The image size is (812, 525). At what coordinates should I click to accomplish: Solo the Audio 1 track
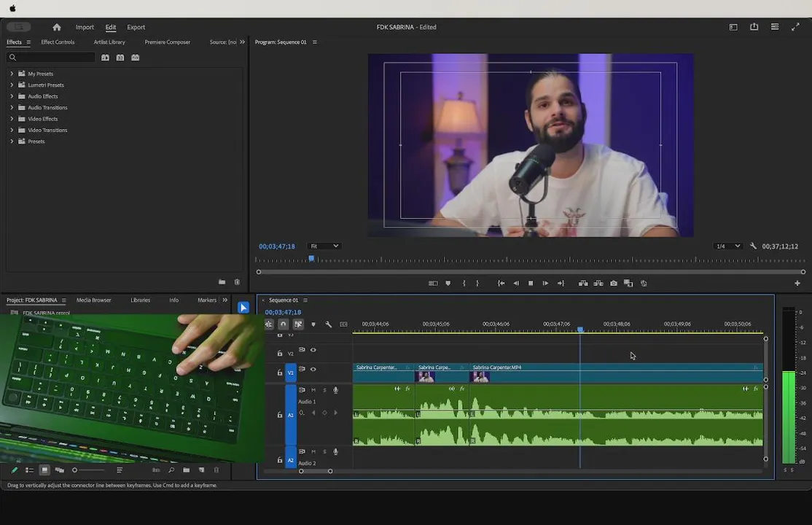[x=324, y=390]
